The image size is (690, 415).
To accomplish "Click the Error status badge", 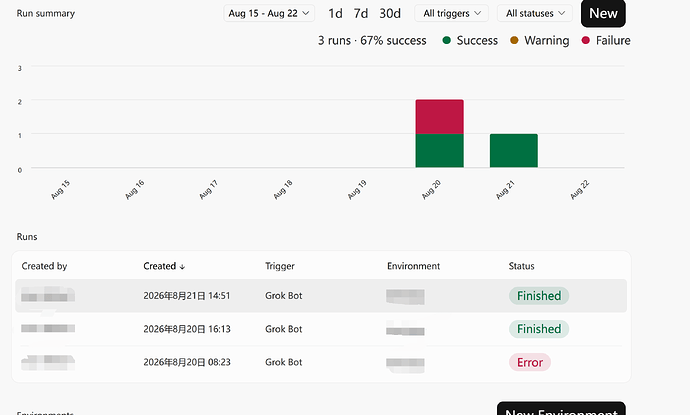I will pos(530,362).
